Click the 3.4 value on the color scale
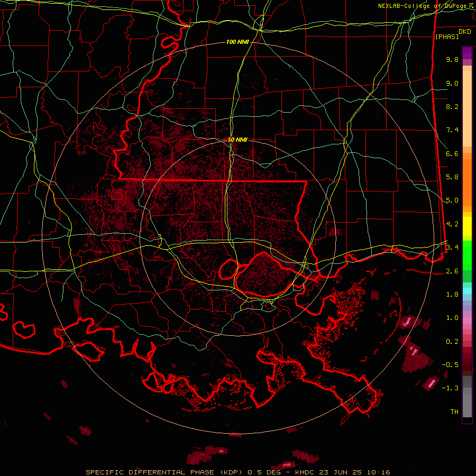This screenshot has height=476, width=476. click(452, 247)
